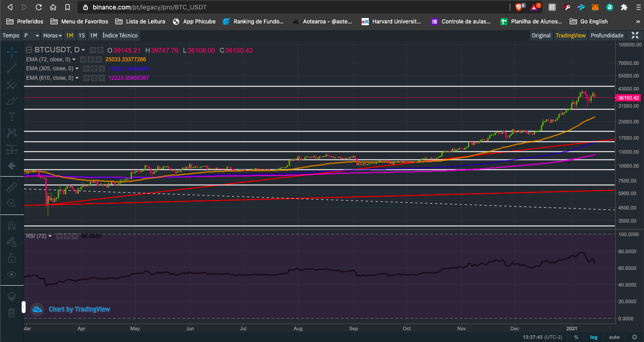Click the 13:37:43 (UTC-2) timezone

point(543,337)
